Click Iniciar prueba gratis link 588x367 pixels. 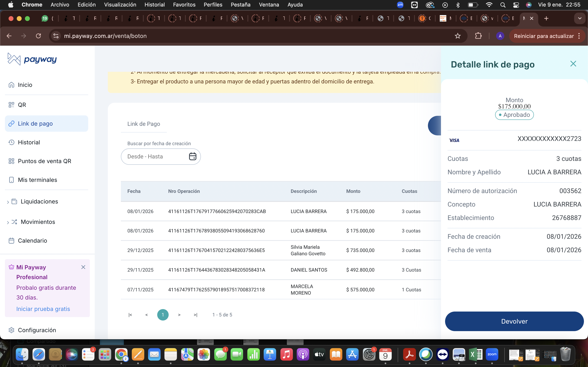pyautogui.click(x=43, y=309)
